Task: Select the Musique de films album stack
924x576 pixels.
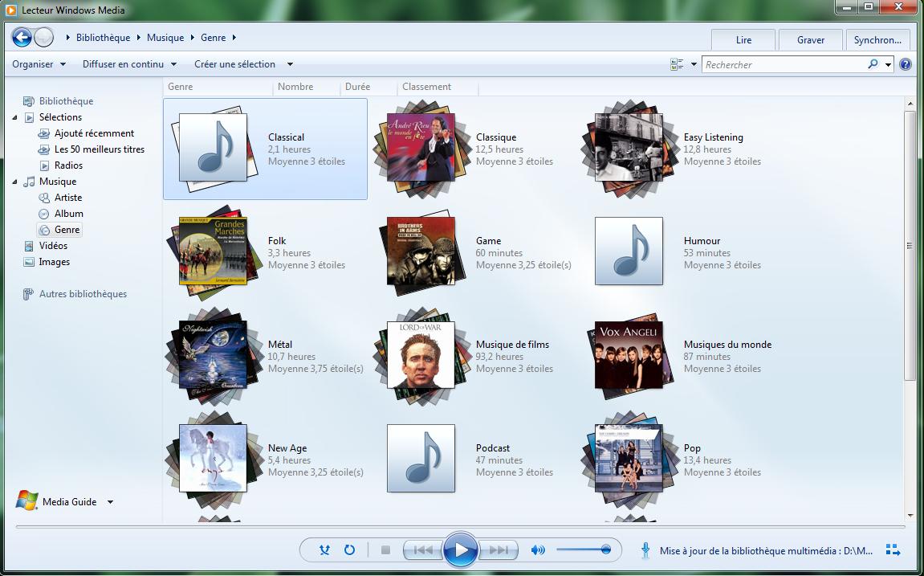Action: tap(420, 356)
